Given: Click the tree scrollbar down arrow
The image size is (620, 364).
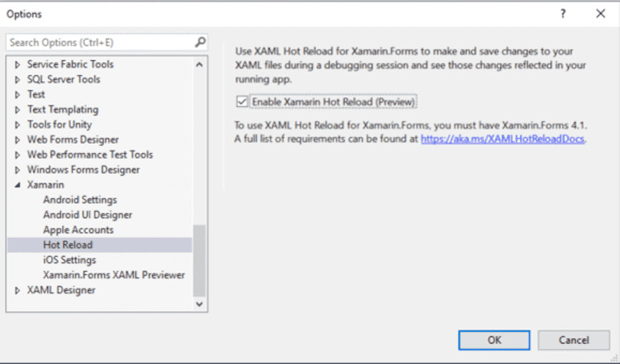Looking at the screenshot, I should pyautogui.click(x=199, y=303).
